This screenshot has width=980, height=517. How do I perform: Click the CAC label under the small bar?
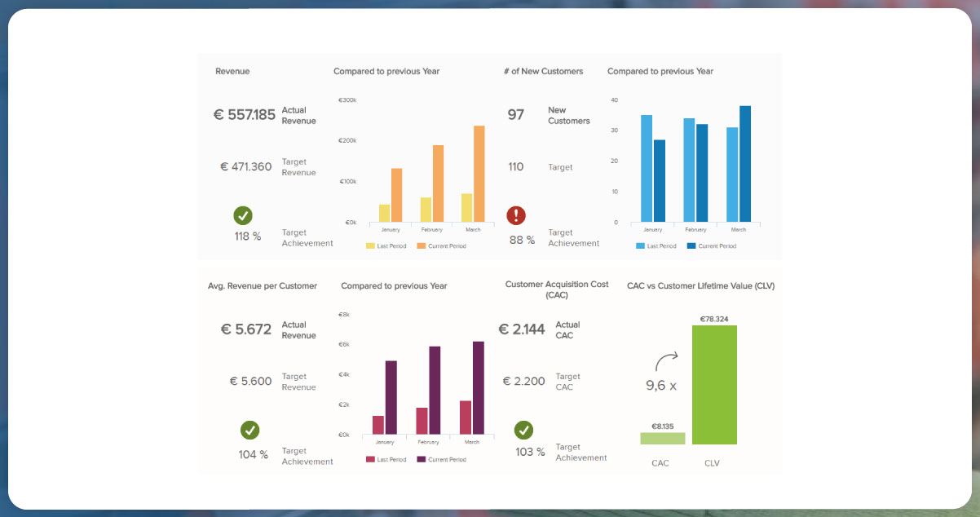coord(660,463)
